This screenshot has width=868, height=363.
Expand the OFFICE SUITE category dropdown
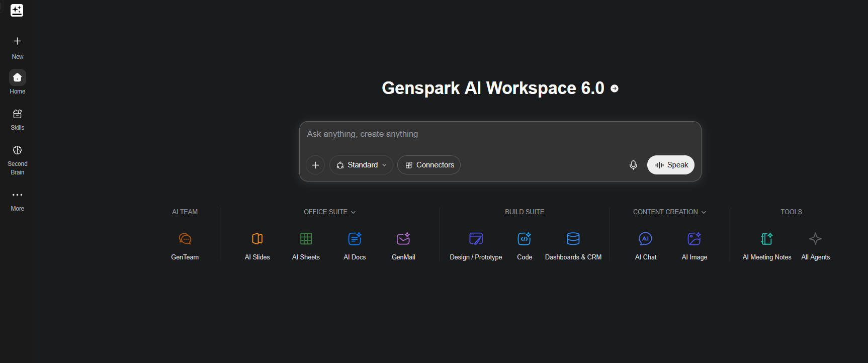330,212
